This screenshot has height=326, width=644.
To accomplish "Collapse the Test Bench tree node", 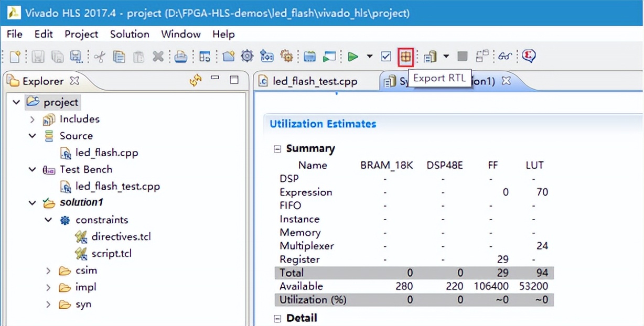I will pyautogui.click(x=33, y=170).
